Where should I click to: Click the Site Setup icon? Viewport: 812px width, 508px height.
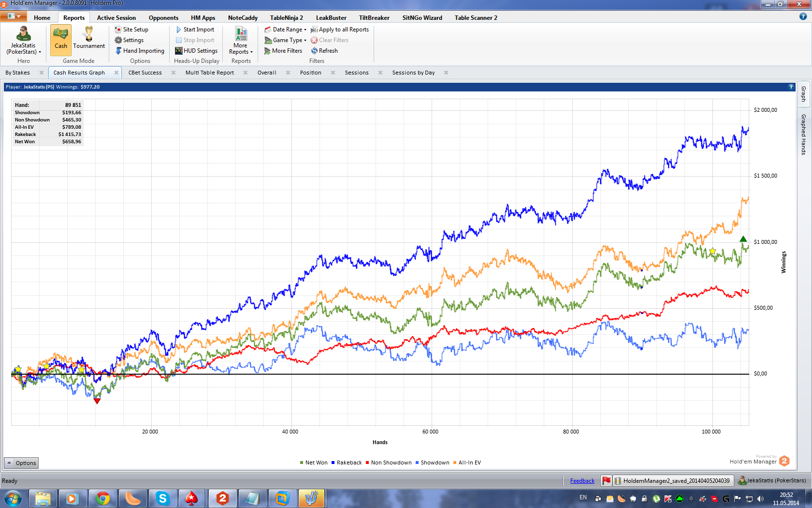pyautogui.click(x=118, y=30)
